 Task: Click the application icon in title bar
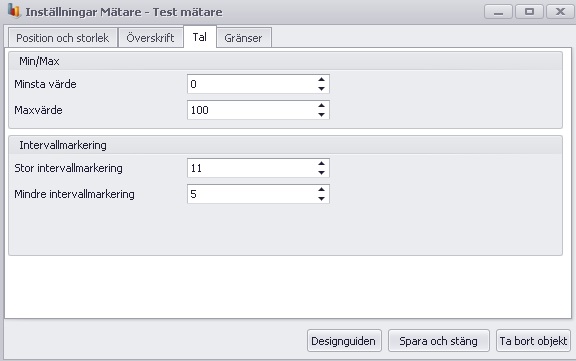tap(14, 10)
